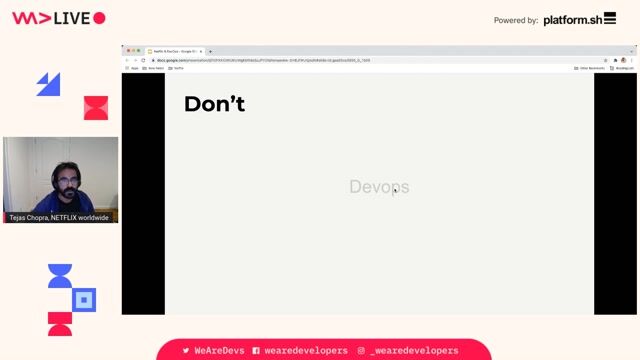640x360 pixels.
Task: Reload the page with the refresh icon
Action: pos(143,60)
